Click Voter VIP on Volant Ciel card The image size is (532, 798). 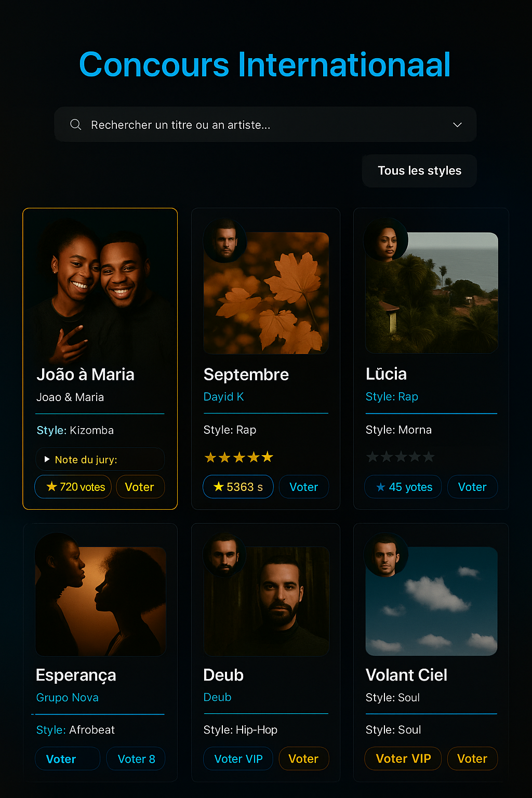tap(403, 759)
